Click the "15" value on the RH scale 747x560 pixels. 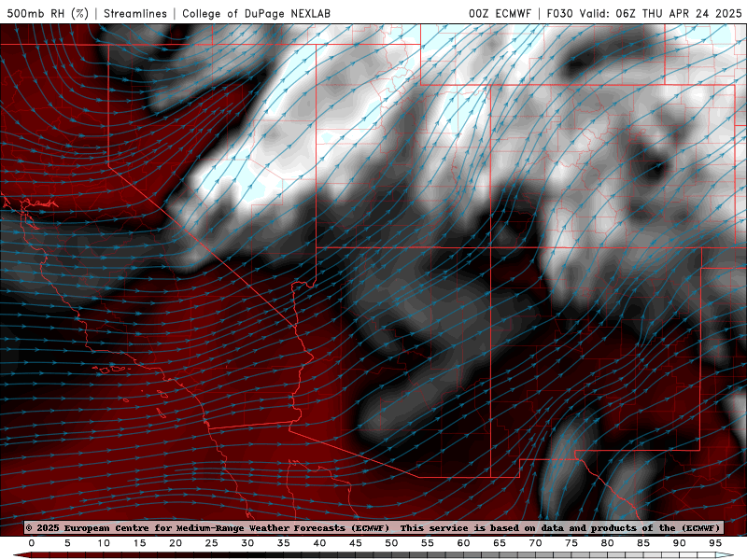point(139,543)
